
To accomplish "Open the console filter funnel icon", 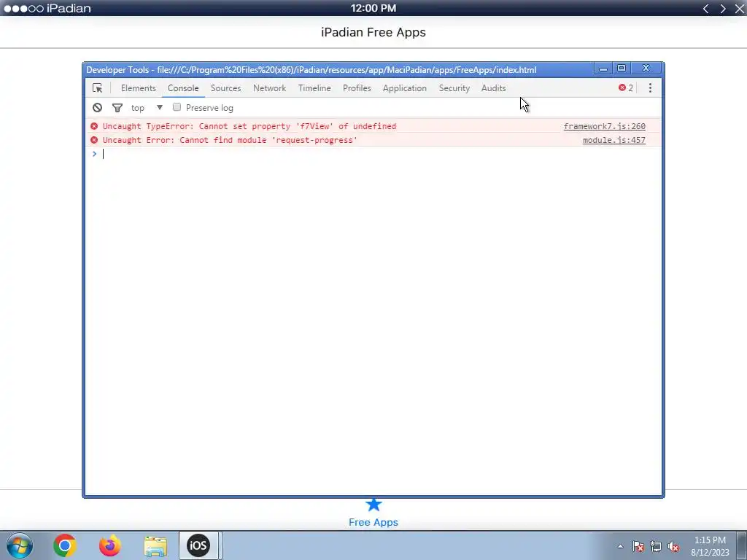I will (x=117, y=108).
